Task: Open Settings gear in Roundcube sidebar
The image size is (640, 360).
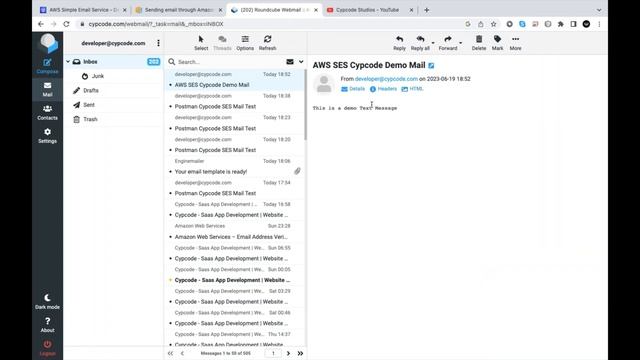Action: [x=47, y=136]
